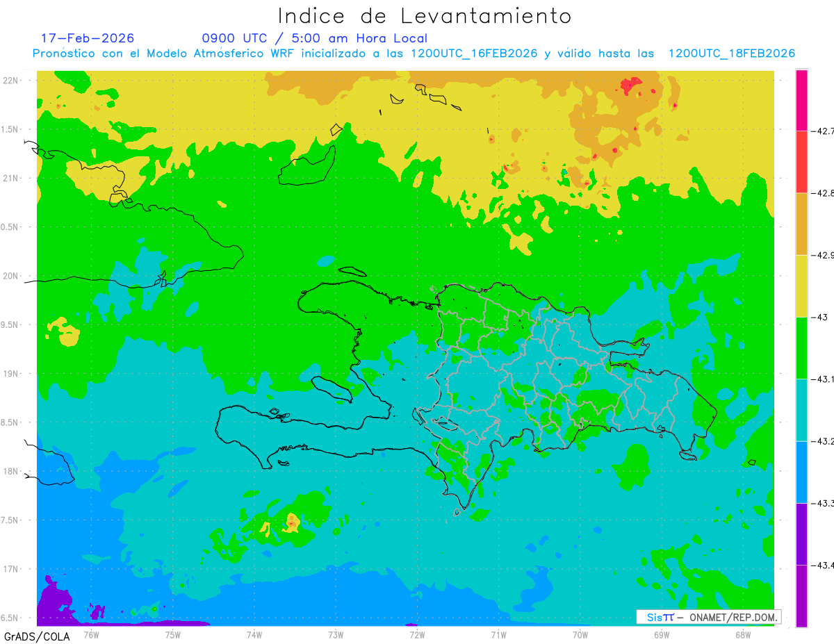The width and height of the screenshot is (834, 644).
Task: Click the scale value "-42.7"
Action: click(822, 131)
